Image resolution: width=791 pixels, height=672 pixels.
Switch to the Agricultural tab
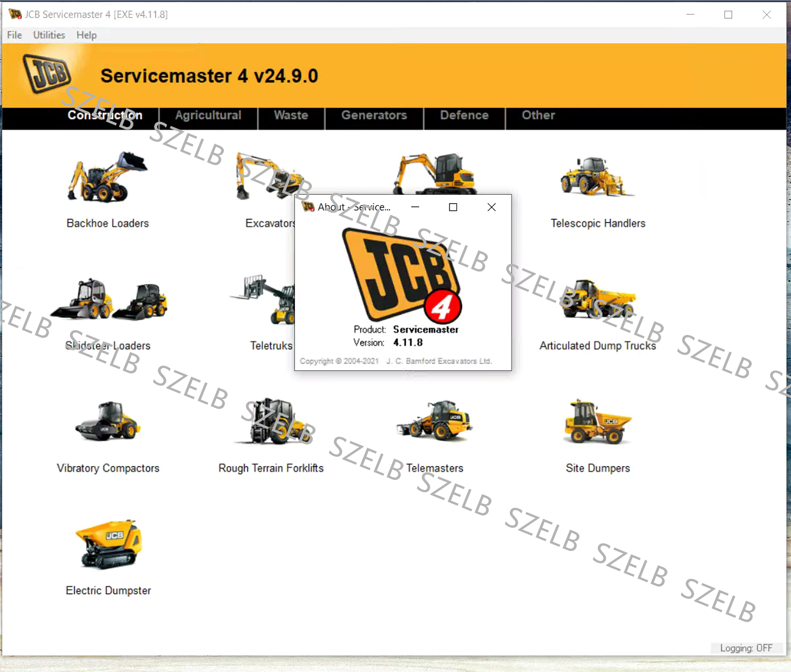pyautogui.click(x=208, y=115)
